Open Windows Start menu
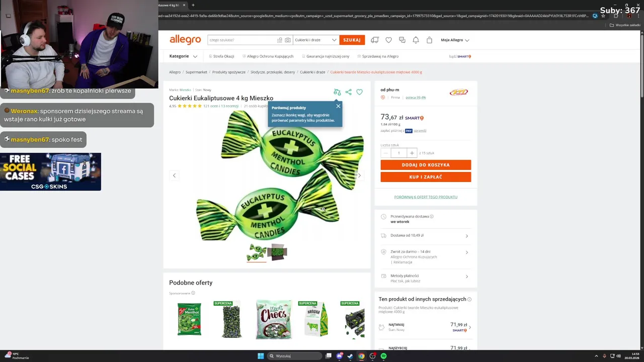Screen dimensions: 644x362 coord(261,356)
